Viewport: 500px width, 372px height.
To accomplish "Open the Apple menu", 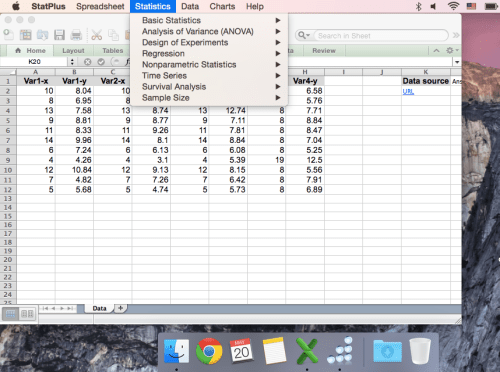I will click(16, 6).
